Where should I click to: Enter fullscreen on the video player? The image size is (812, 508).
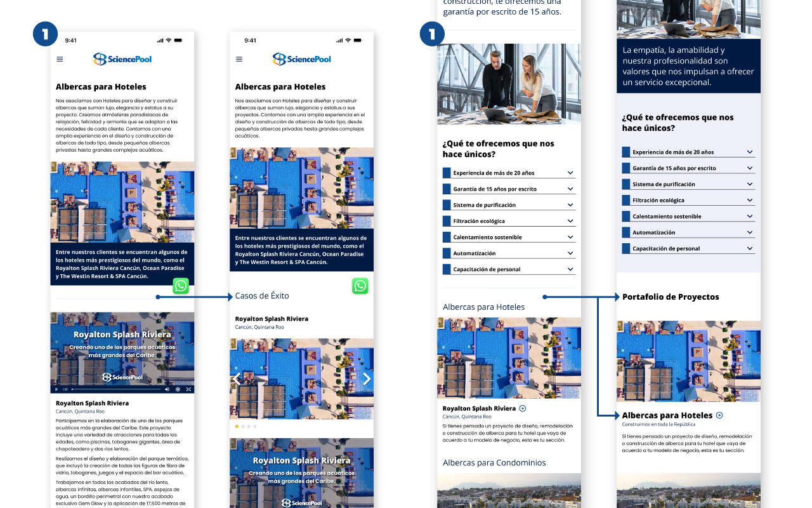point(188,389)
